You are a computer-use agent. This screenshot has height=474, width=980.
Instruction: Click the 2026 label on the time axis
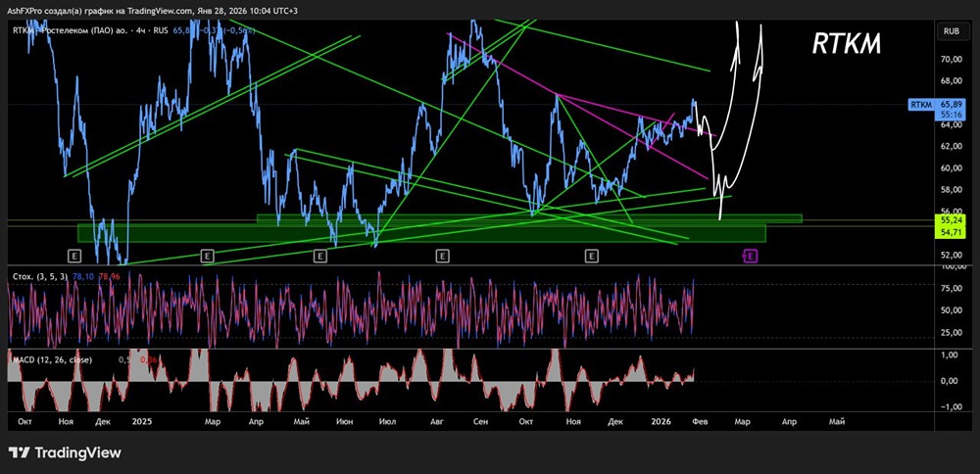[x=661, y=421]
